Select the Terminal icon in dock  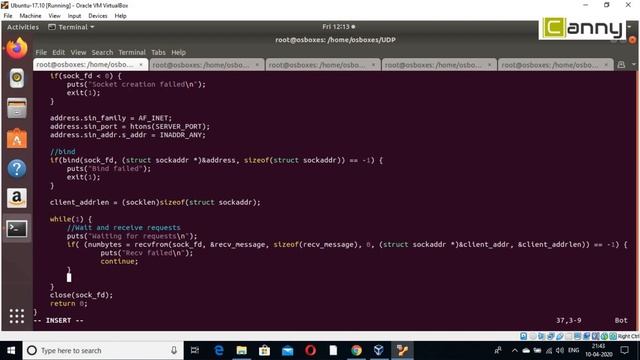[x=17, y=229]
